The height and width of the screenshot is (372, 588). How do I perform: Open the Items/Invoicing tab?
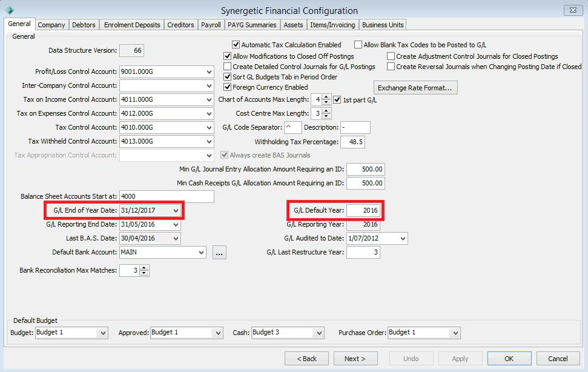click(x=332, y=25)
